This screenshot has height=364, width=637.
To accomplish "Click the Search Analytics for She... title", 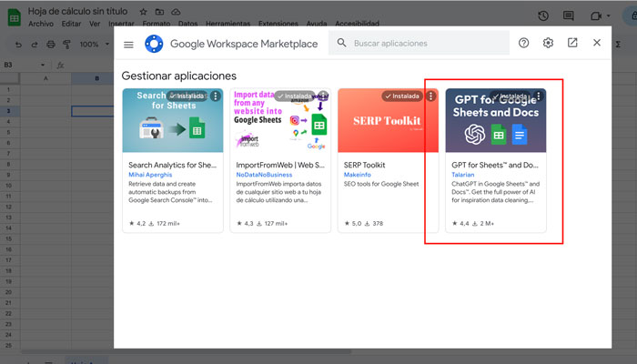I will pos(173,165).
